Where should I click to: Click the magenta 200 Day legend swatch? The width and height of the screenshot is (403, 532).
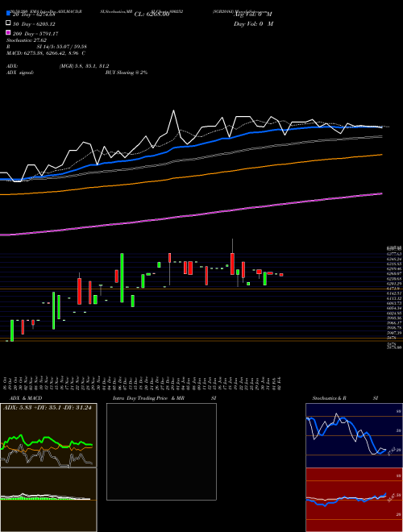(x=9, y=32)
